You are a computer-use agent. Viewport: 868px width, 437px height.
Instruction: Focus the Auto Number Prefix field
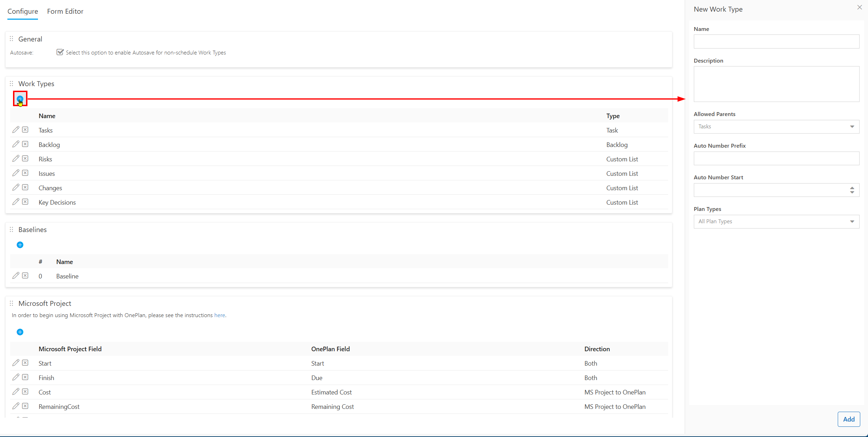click(776, 158)
